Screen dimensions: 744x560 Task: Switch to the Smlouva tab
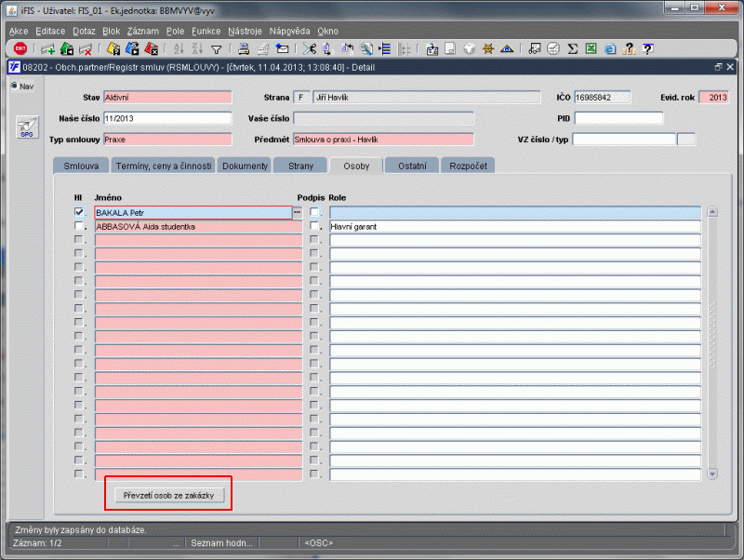tap(81, 166)
